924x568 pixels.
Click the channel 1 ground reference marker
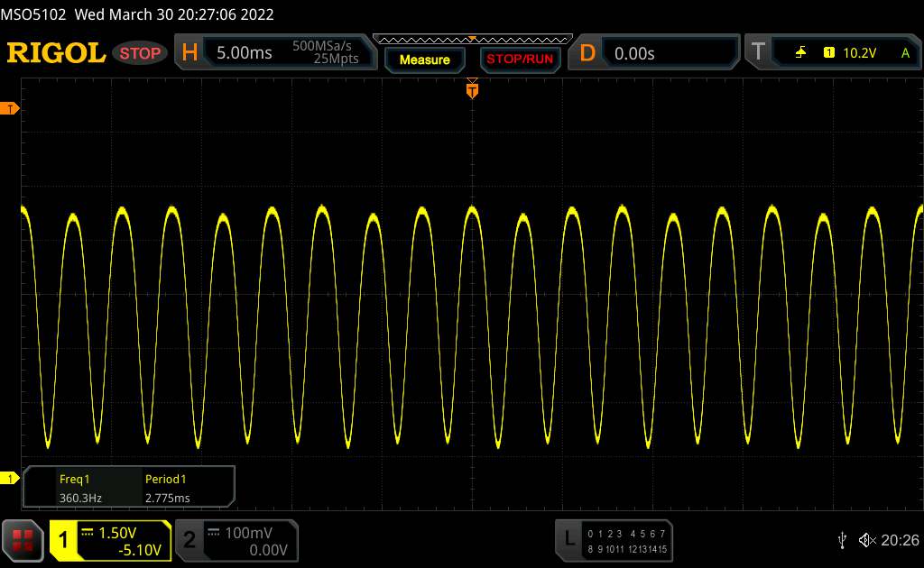[x=11, y=478]
